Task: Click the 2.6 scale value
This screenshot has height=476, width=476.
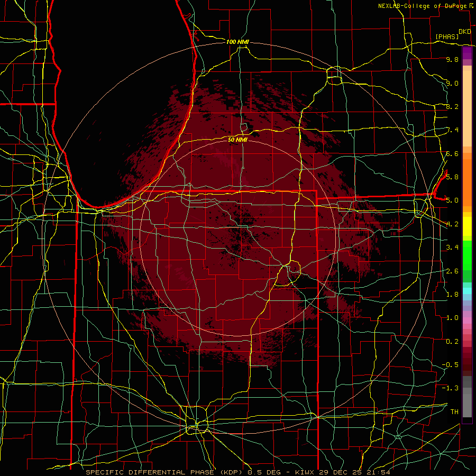Action: click(452, 271)
